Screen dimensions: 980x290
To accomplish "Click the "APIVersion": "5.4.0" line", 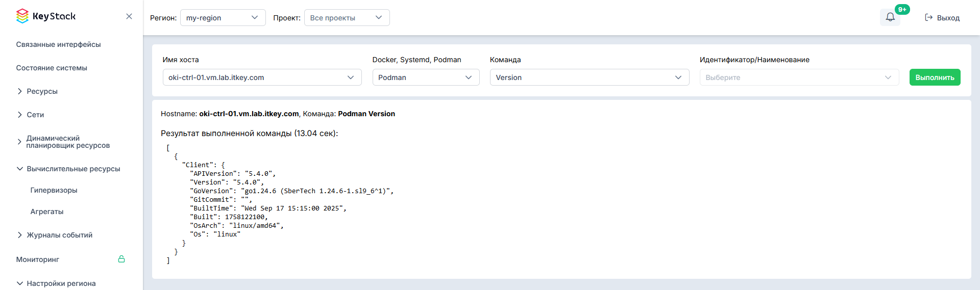I will pyautogui.click(x=233, y=174).
